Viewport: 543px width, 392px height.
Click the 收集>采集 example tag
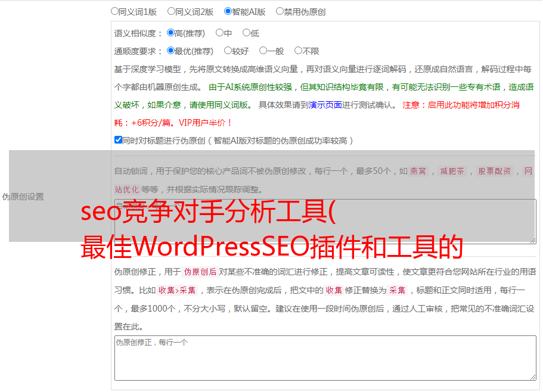point(177,290)
